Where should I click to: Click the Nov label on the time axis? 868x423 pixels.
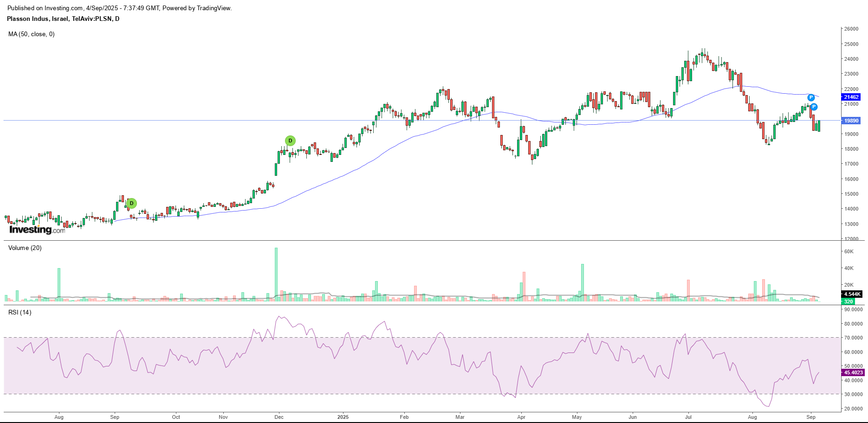[223, 417]
